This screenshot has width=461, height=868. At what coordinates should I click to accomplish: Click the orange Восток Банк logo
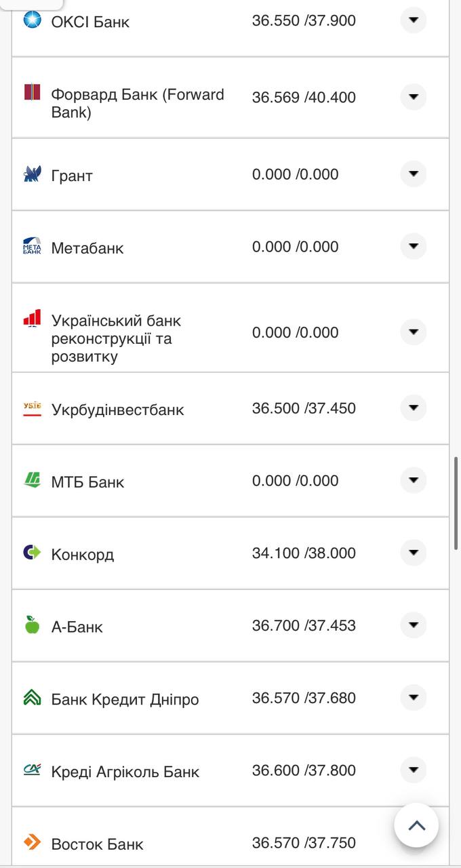point(32,842)
